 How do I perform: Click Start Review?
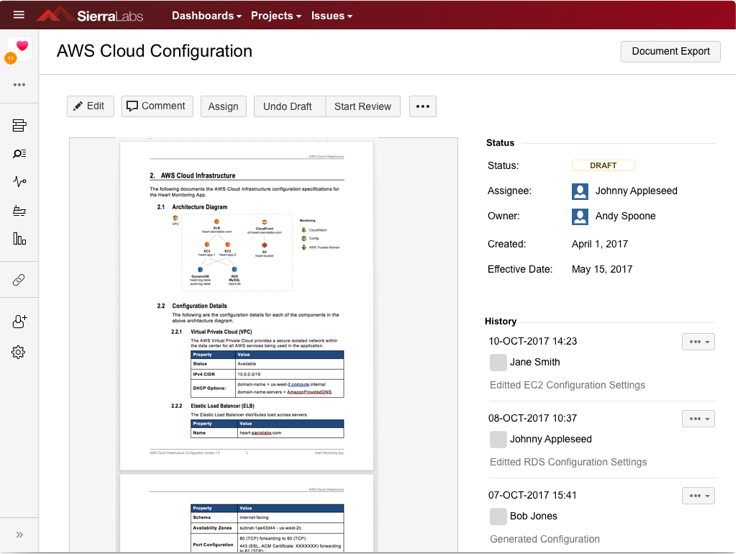point(363,107)
